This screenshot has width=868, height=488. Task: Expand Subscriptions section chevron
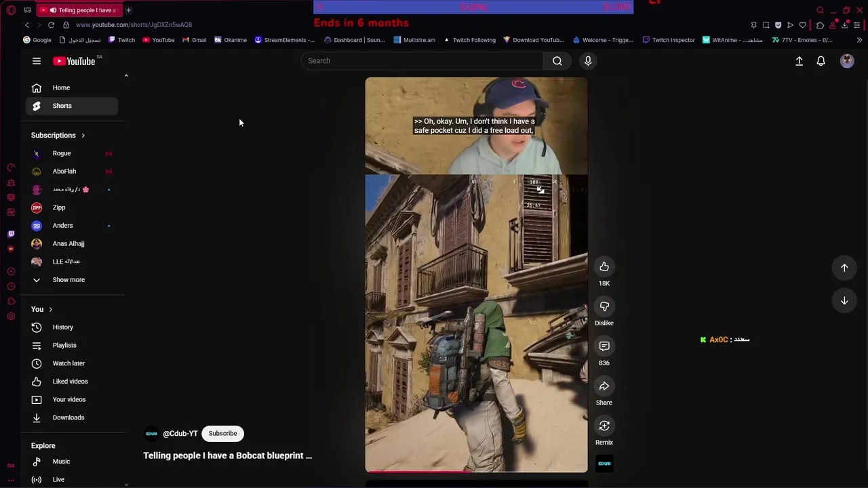[x=83, y=136]
